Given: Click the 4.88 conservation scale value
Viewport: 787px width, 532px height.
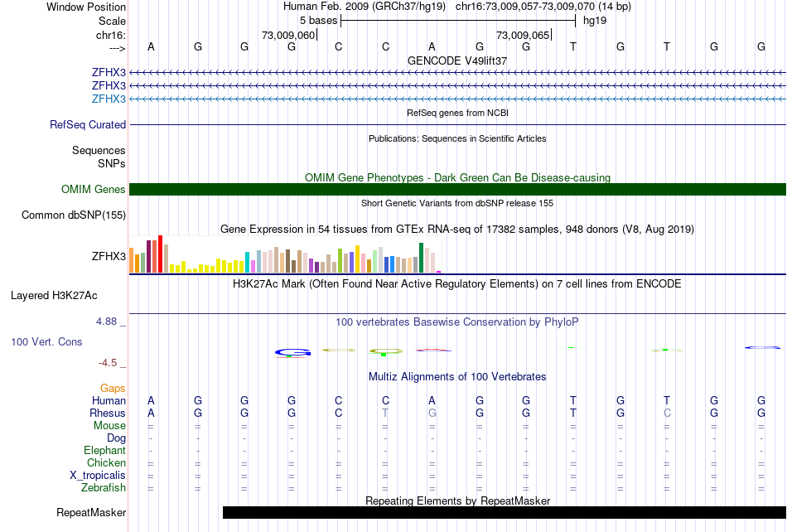Looking at the screenshot, I should pos(106,322).
